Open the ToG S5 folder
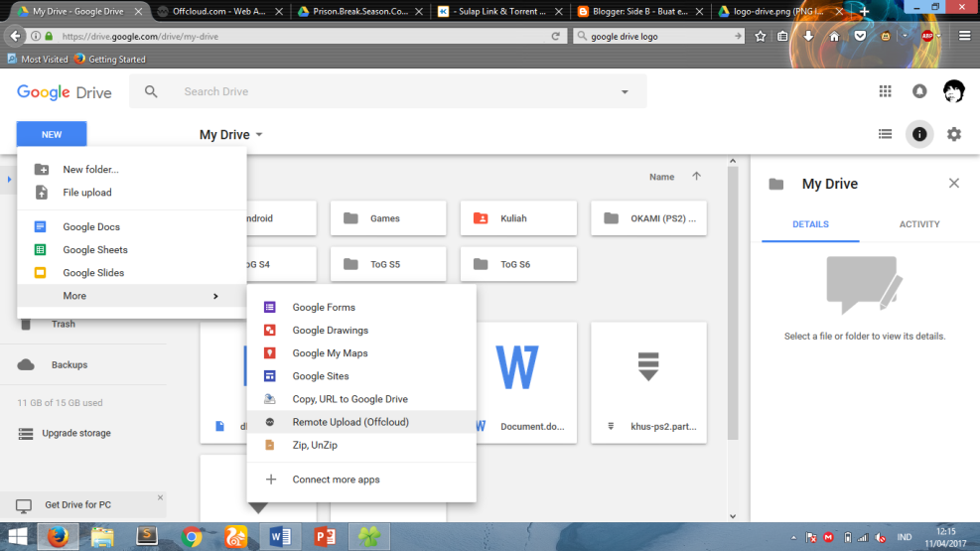The width and height of the screenshot is (980, 551). pos(388,264)
